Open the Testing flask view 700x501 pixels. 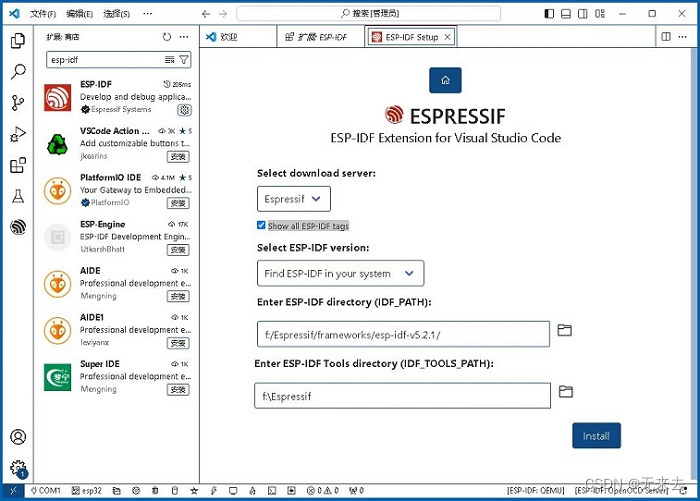18,196
